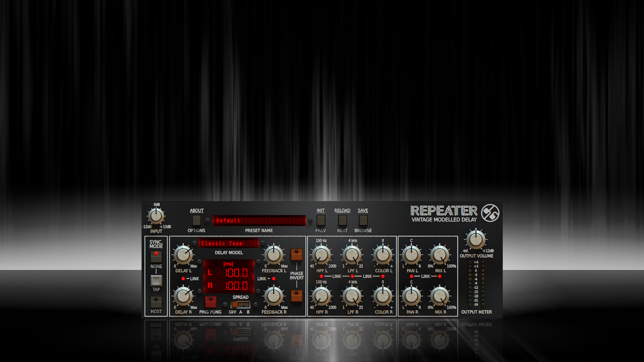Open the Delay Model selector display
This screenshot has width=644, height=362.
[x=228, y=243]
